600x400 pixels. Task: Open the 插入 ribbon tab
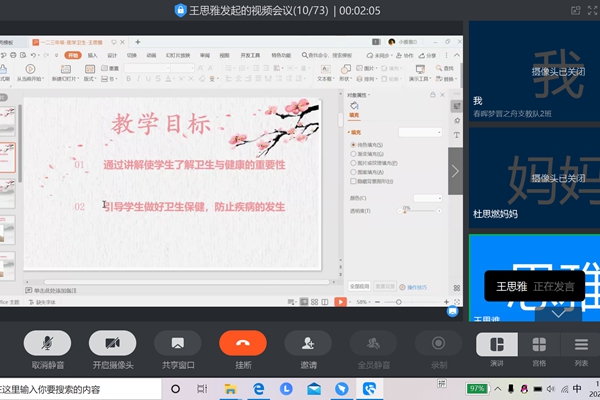pos(92,56)
